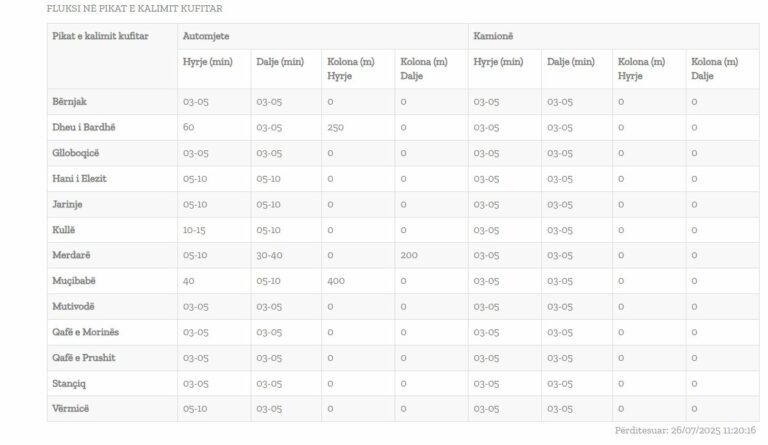Select the 400 metre column value
Screen dimensions: 768x445
pyautogui.click(x=336, y=281)
